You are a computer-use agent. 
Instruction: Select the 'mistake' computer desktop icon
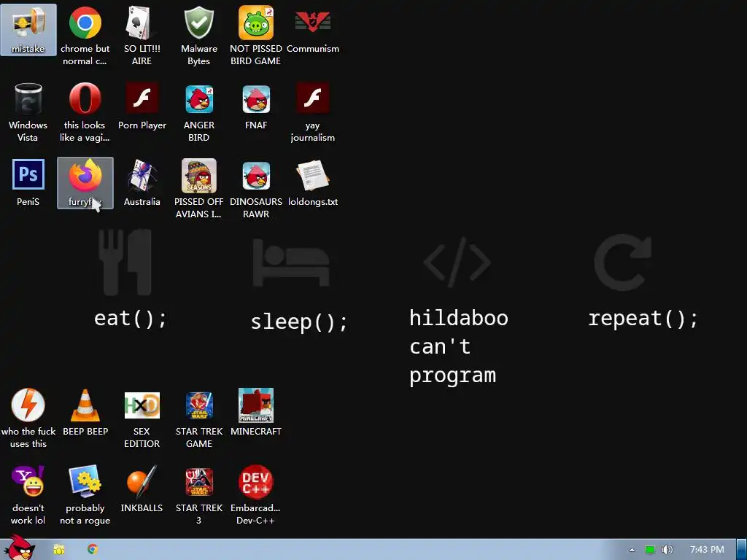(28, 29)
